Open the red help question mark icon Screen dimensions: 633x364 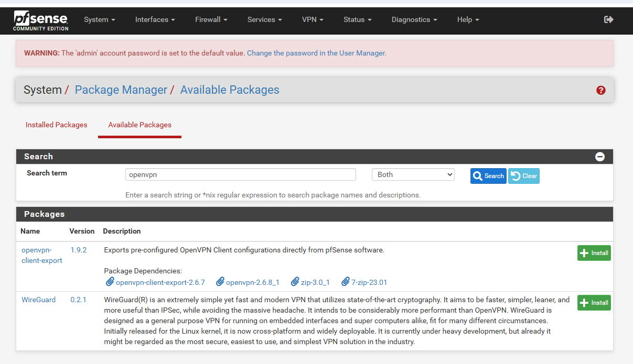click(601, 90)
